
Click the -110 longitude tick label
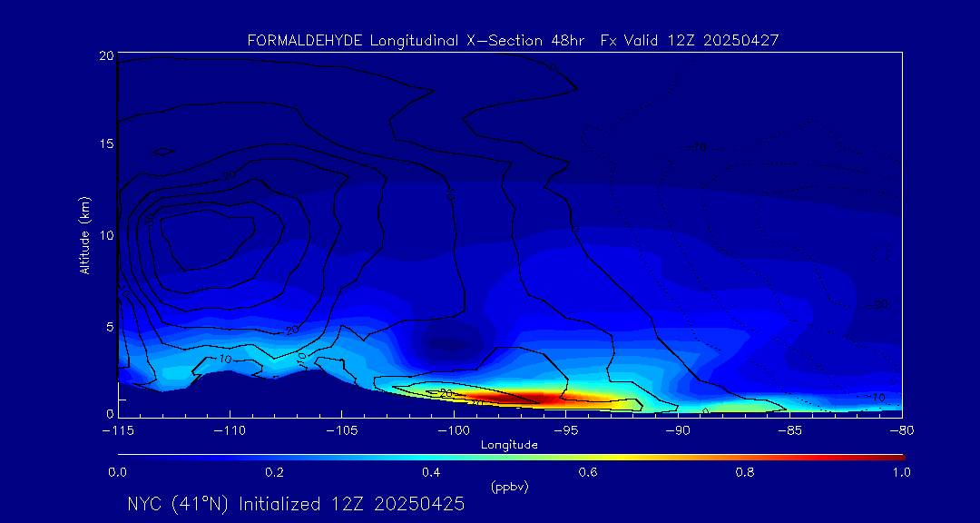pyautogui.click(x=230, y=431)
